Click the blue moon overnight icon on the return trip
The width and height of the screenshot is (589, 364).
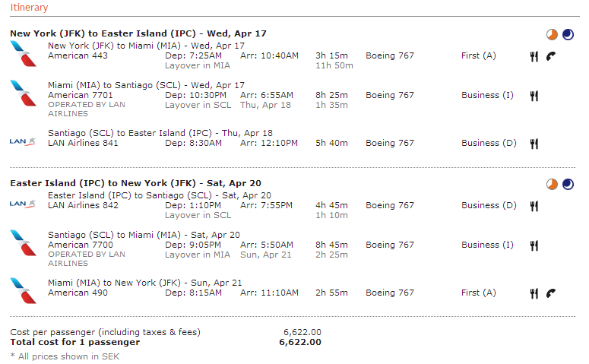coord(568,184)
